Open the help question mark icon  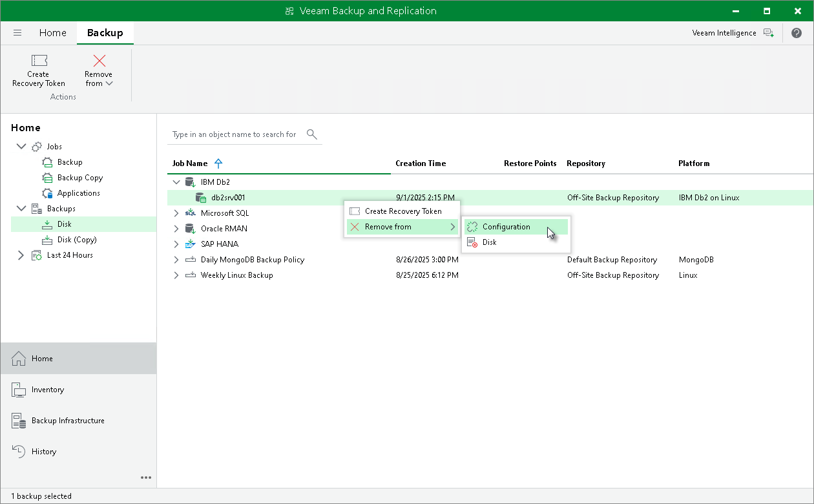point(797,32)
